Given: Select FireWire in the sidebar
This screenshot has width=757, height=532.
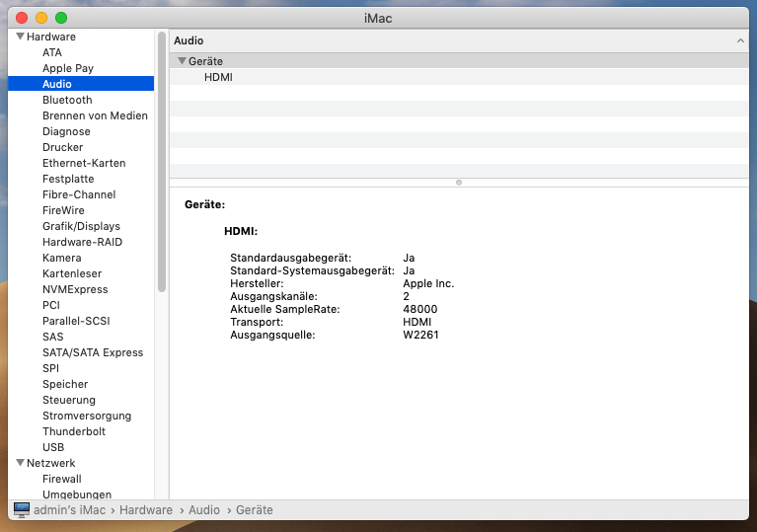Looking at the screenshot, I should tap(63, 210).
